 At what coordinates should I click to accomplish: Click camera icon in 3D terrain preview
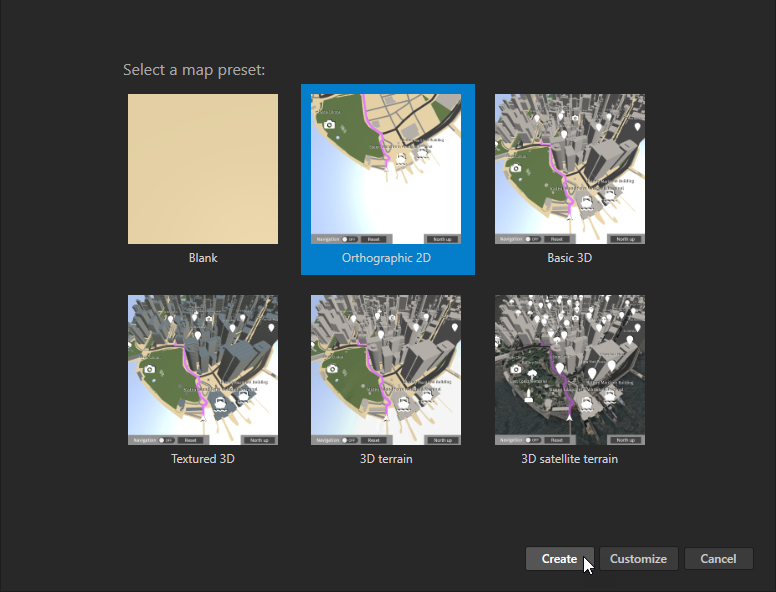[331, 369]
